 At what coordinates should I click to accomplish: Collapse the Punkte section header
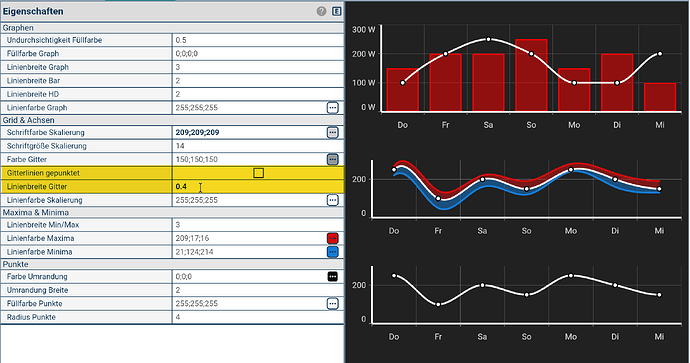tap(172, 264)
